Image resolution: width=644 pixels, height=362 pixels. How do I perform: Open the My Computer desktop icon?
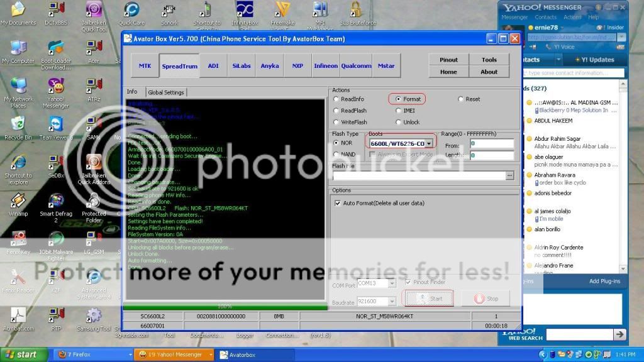click(x=18, y=49)
